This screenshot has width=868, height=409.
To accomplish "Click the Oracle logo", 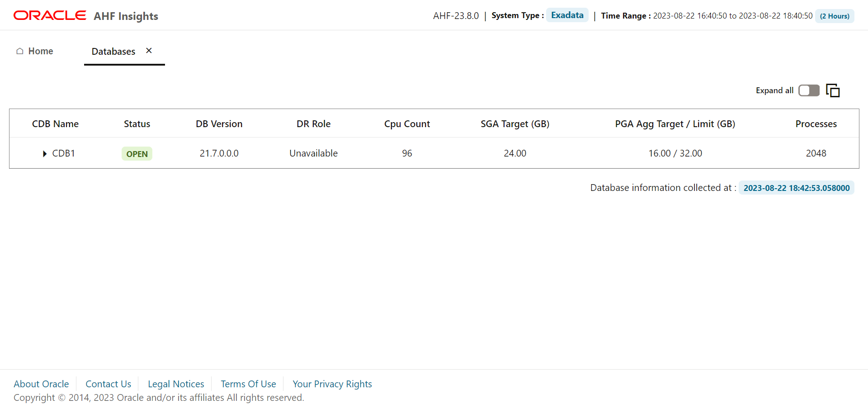I will 50,15.
